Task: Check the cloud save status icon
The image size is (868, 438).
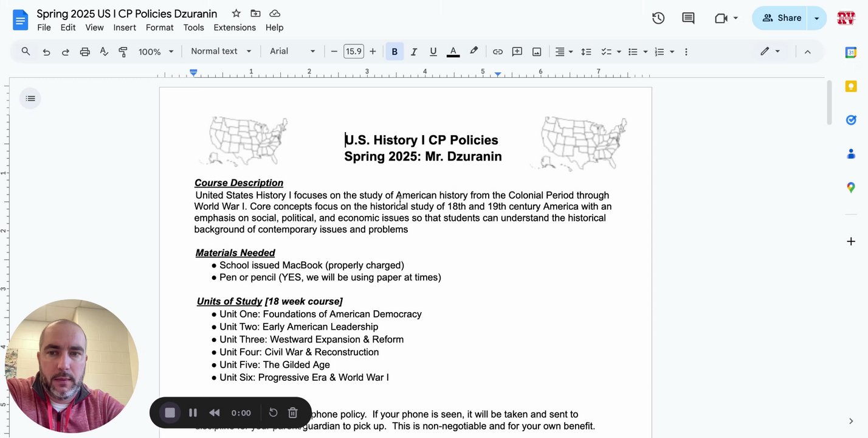Action: click(275, 13)
